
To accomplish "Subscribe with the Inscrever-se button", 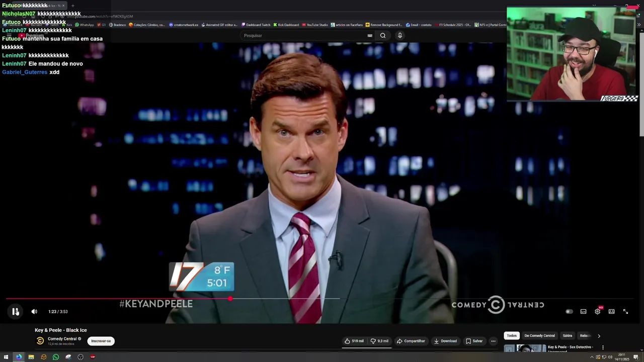I will (x=101, y=341).
